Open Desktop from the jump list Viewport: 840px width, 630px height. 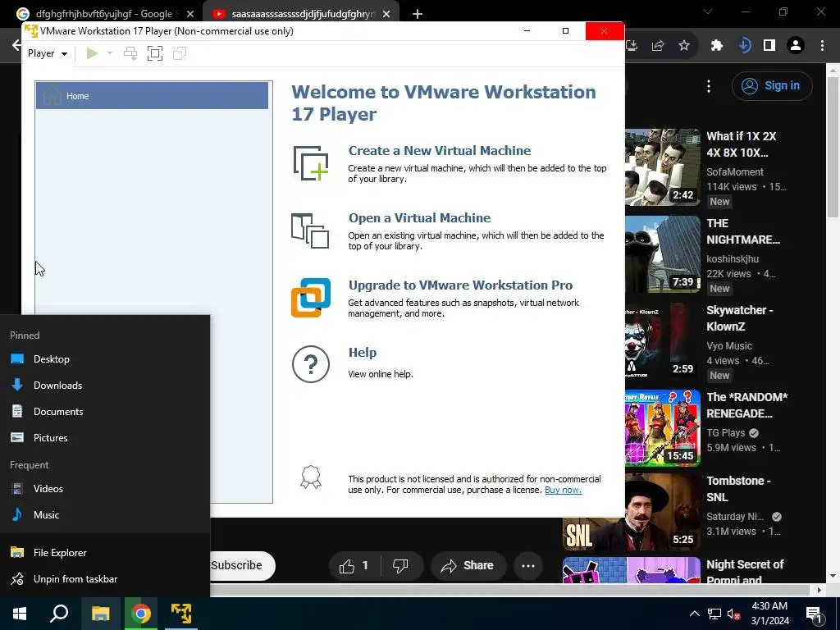pos(105,359)
